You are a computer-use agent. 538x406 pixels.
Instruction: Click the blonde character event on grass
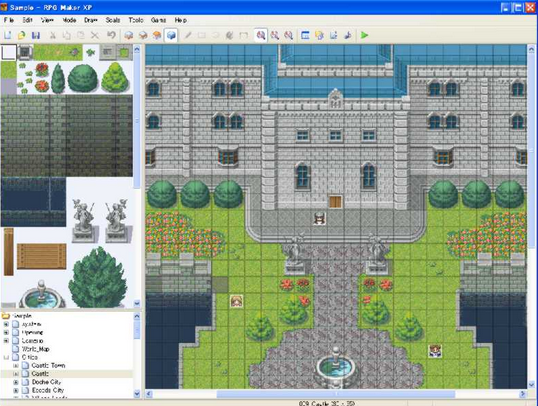(x=236, y=301)
